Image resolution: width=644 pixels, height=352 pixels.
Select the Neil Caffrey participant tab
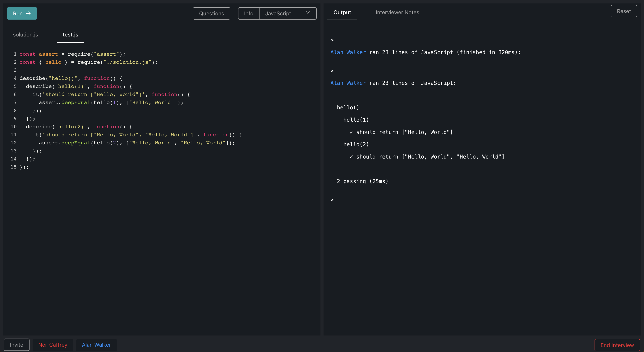[x=53, y=345]
